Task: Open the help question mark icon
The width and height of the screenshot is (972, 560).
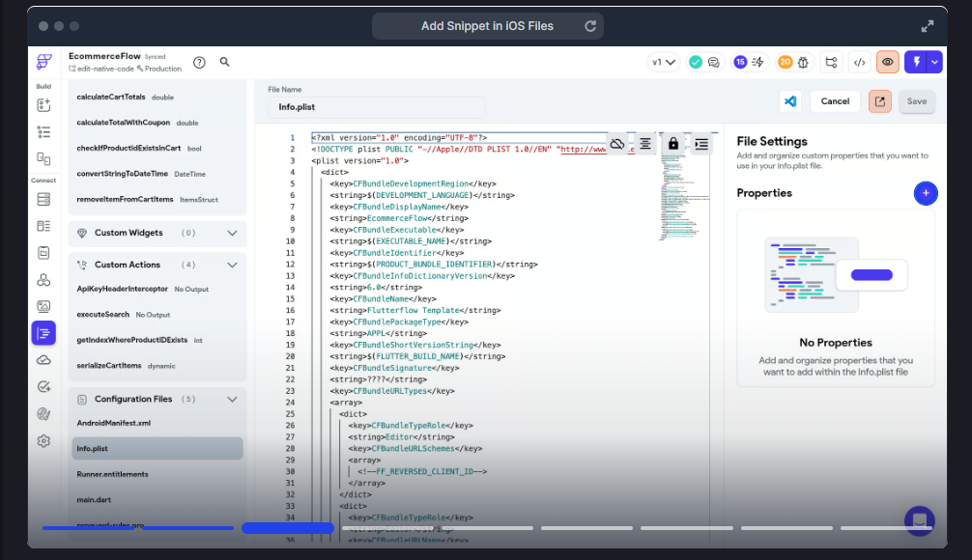Action: pos(199,62)
